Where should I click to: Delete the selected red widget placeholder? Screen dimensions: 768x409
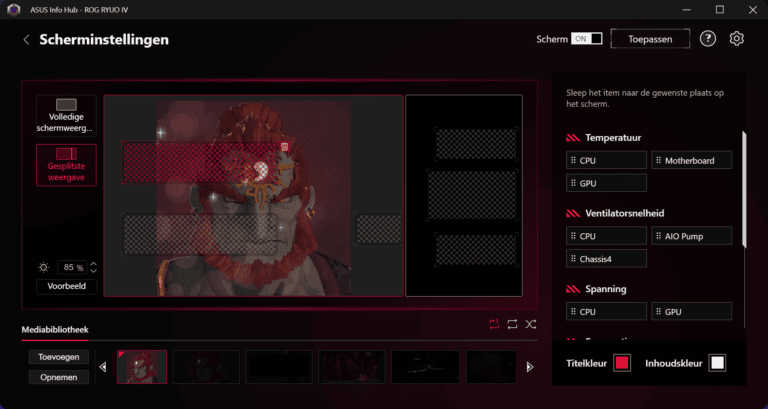284,147
